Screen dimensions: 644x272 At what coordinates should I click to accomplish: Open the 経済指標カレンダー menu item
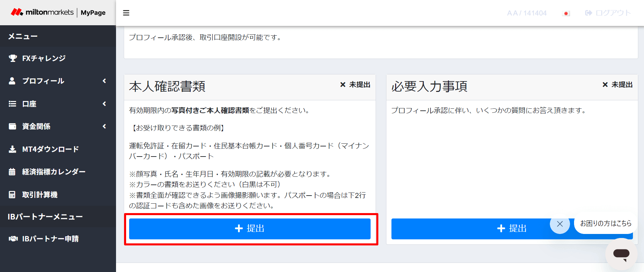[53, 172]
